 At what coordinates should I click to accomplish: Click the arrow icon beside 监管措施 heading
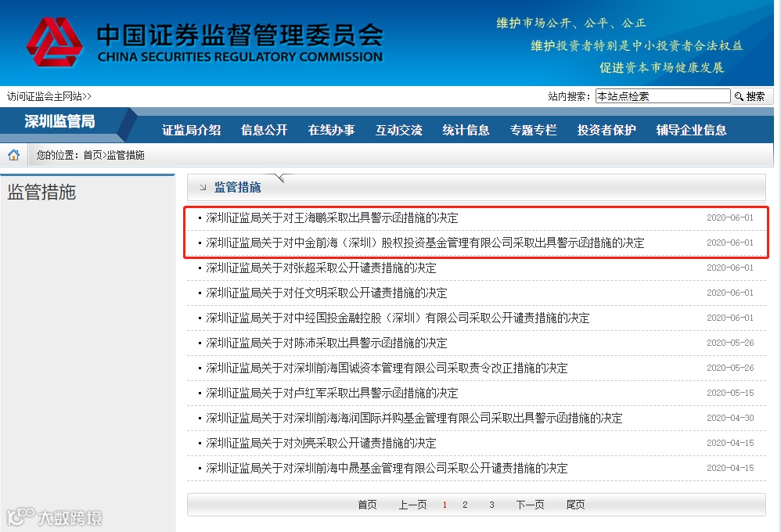[x=203, y=187]
